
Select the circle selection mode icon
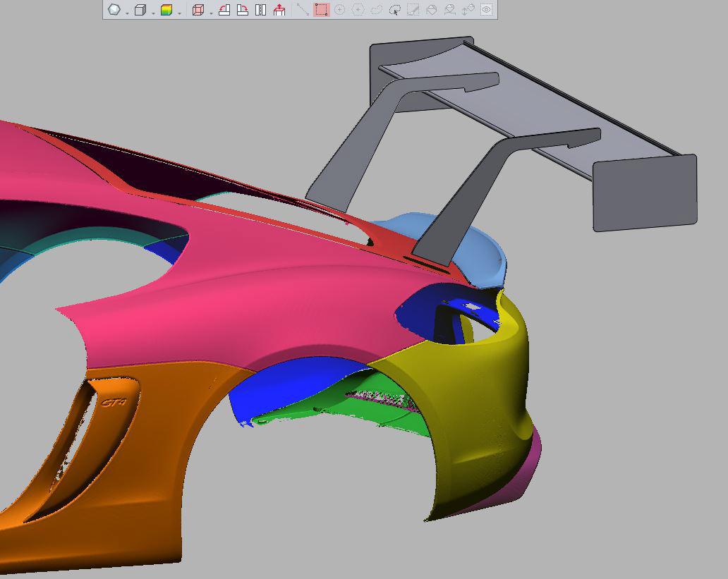[x=340, y=10]
